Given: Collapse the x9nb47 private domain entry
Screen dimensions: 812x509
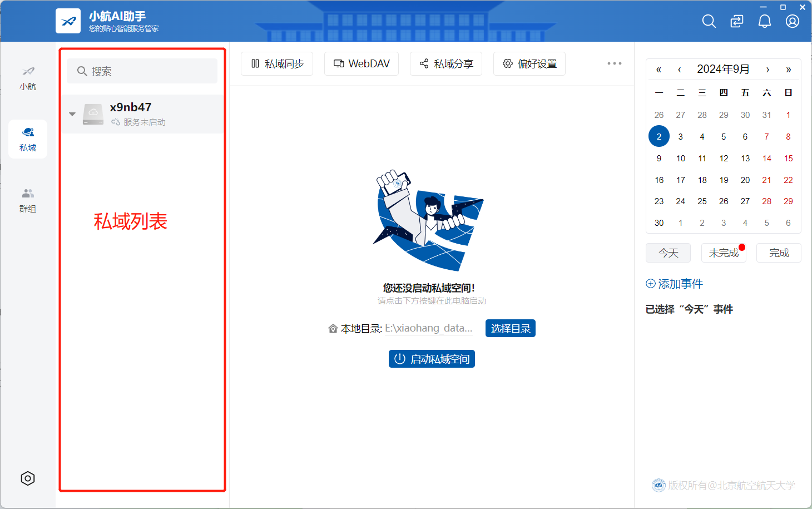Looking at the screenshot, I should (x=72, y=114).
